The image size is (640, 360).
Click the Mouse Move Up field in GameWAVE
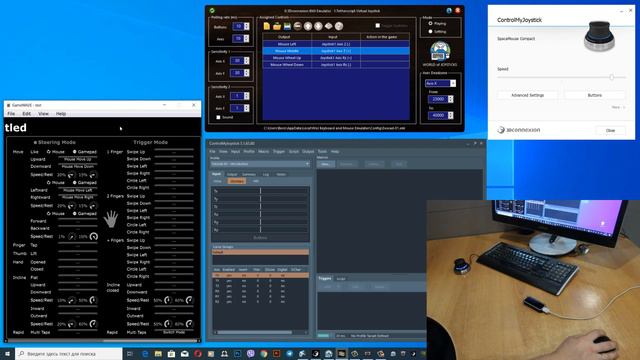click(78, 159)
